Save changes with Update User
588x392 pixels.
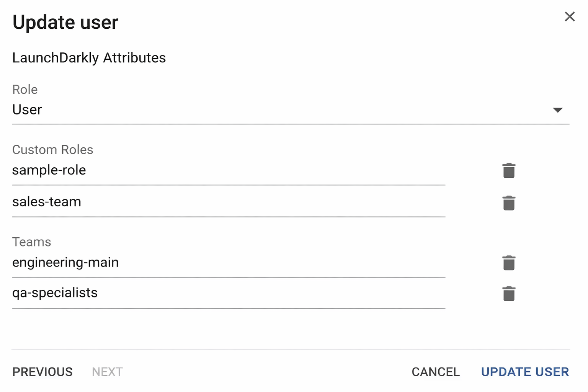[525, 372]
